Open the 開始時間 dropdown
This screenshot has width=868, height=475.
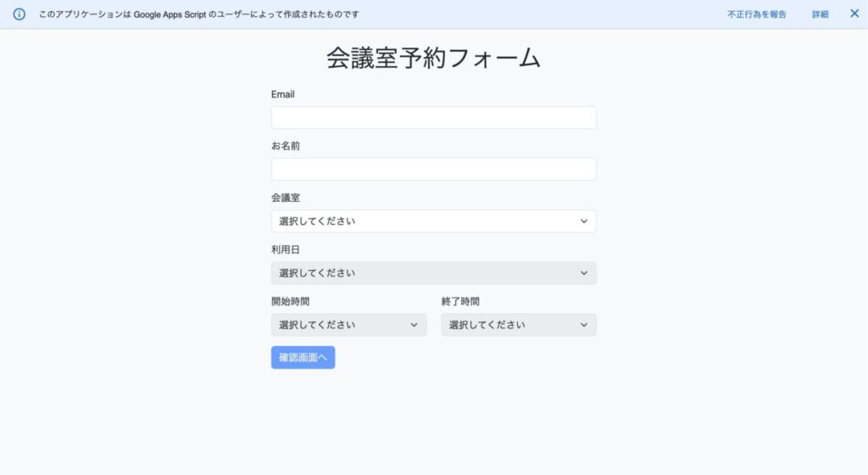pos(348,325)
